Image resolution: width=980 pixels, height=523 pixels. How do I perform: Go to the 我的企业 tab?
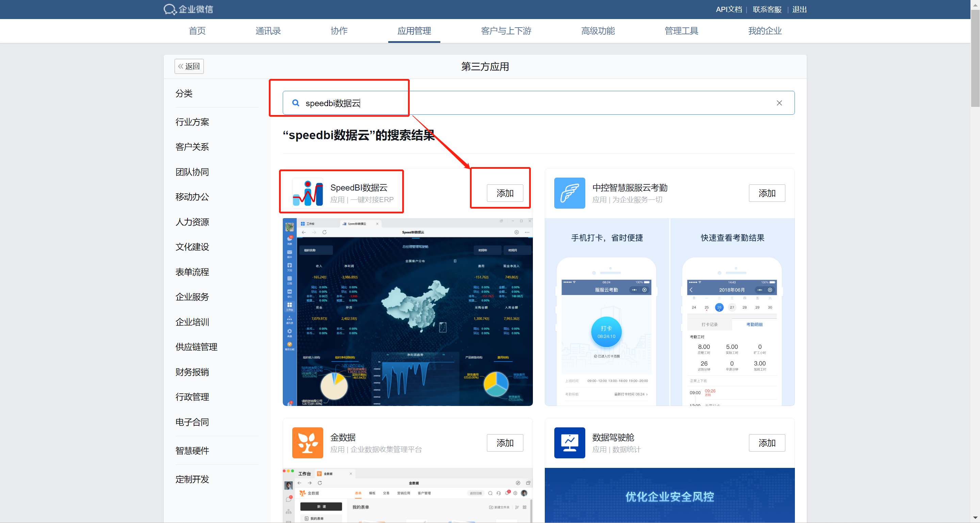765,31
